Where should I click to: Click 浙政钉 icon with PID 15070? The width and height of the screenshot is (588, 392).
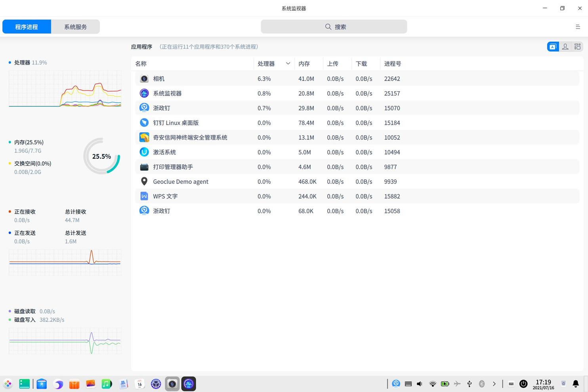coord(144,108)
